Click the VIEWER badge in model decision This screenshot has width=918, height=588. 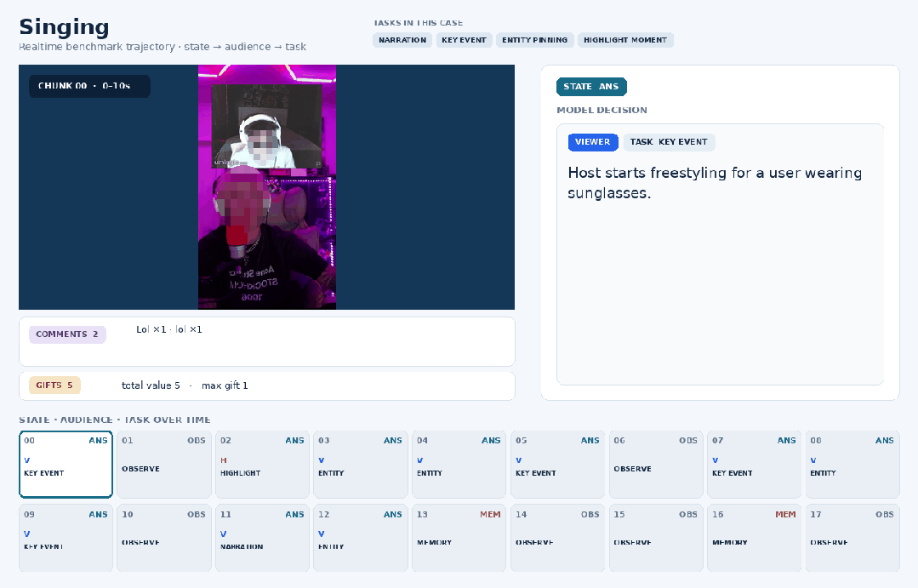(592, 142)
